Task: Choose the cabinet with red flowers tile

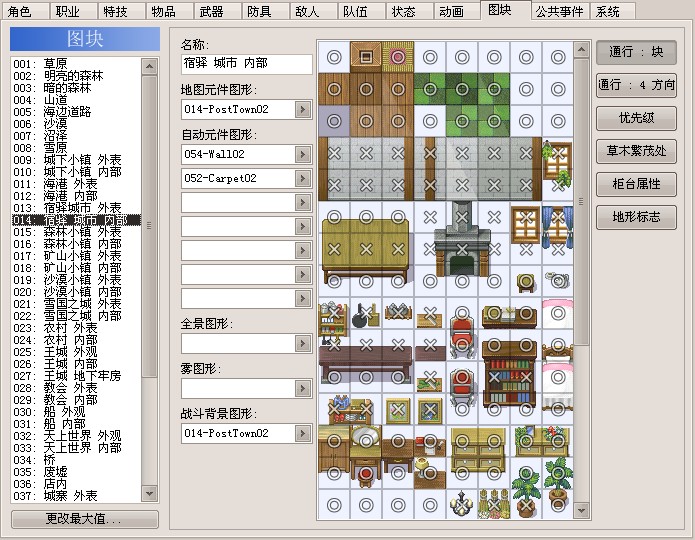Action: coord(558,441)
